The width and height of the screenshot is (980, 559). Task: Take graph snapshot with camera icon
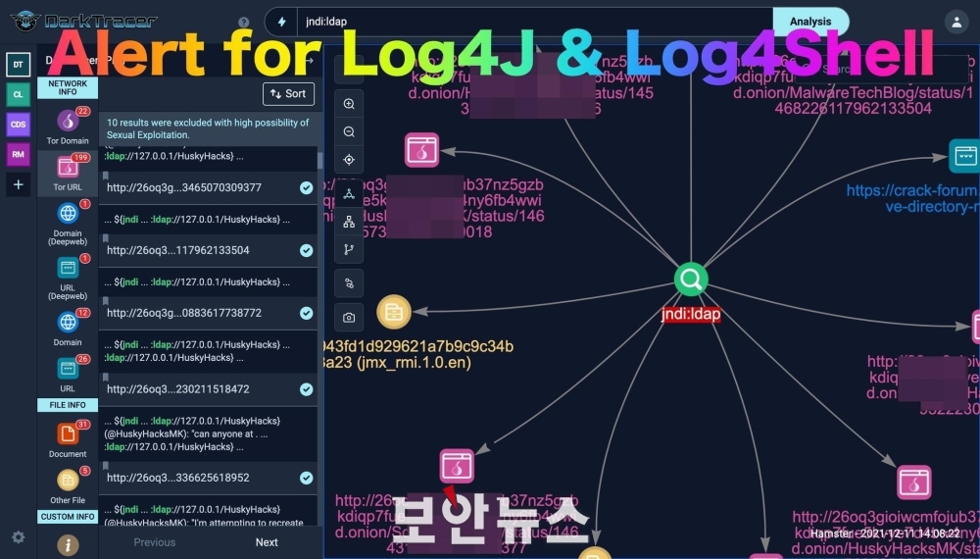(x=349, y=318)
